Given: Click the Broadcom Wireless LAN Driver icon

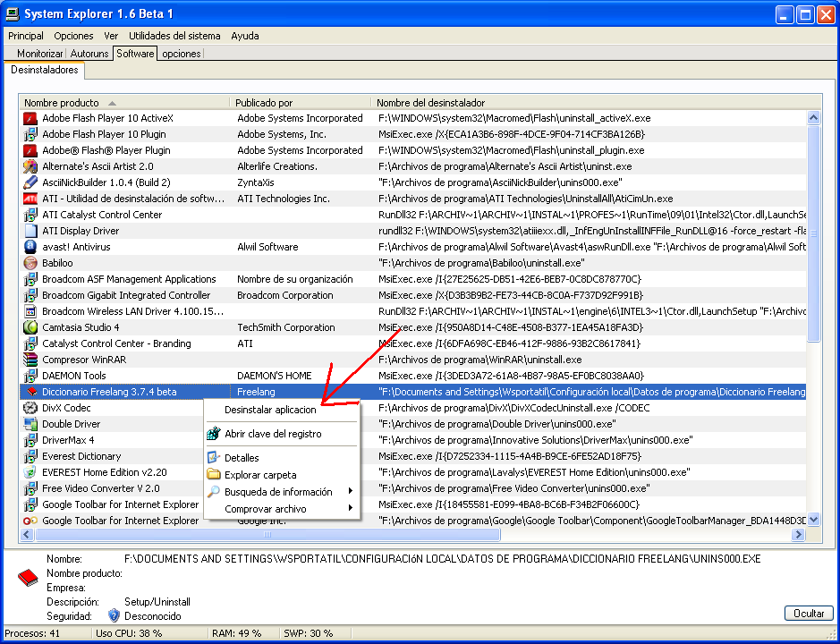Looking at the screenshot, I should 30,311.
